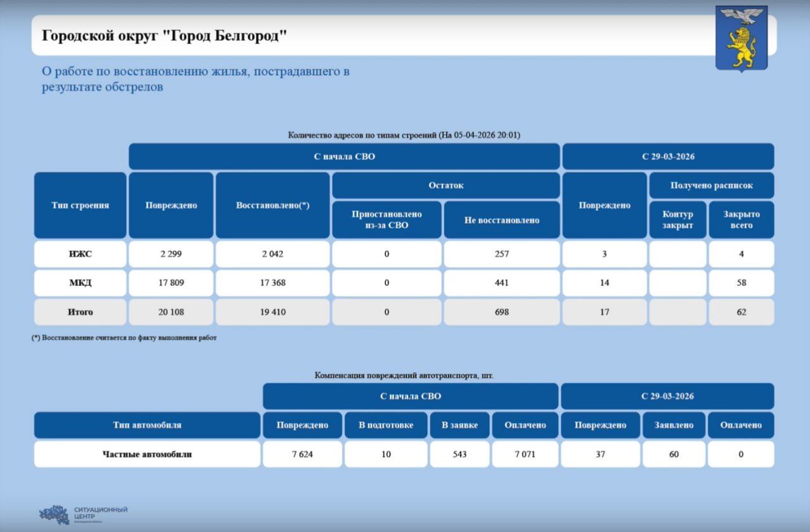Click the total damaged value 20 108
The height and width of the screenshot is (532, 810).
point(171,312)
